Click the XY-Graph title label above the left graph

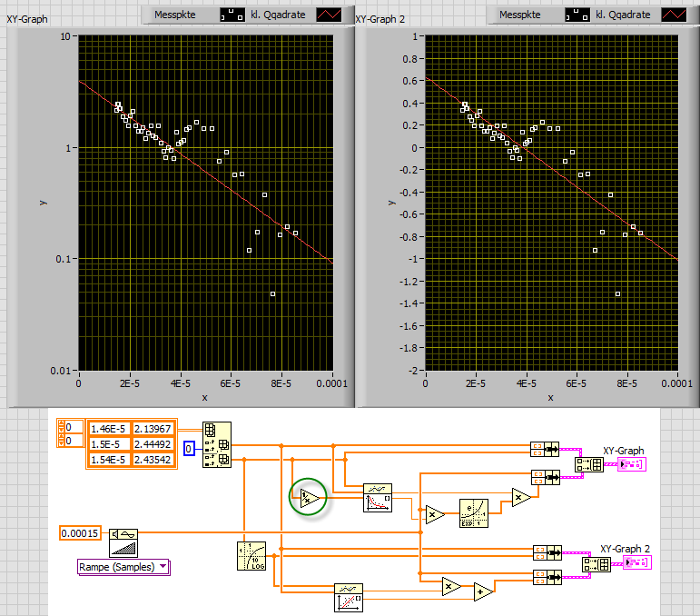pyautogui.click(x=27, y=19)
